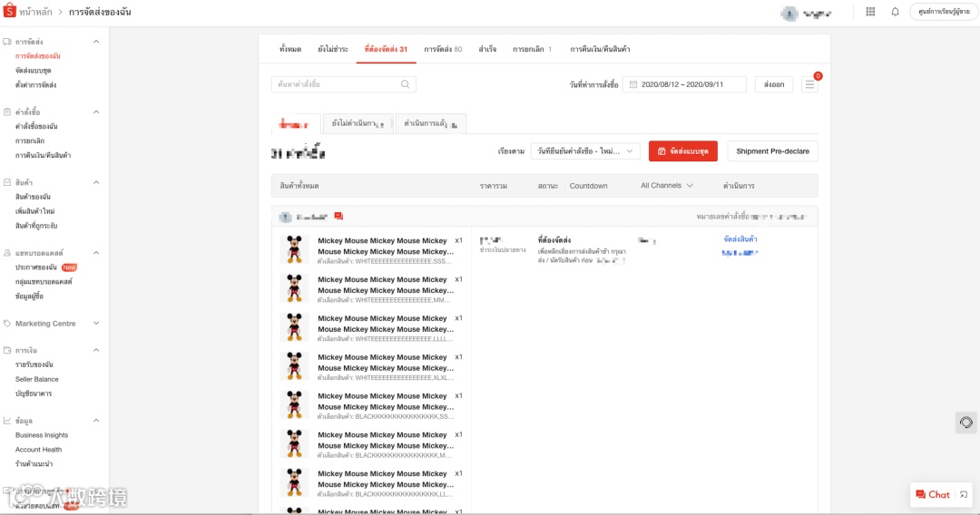Open กลุ่มแชทบรอดแคสต์ in sidebar

[x=44, y=282]
